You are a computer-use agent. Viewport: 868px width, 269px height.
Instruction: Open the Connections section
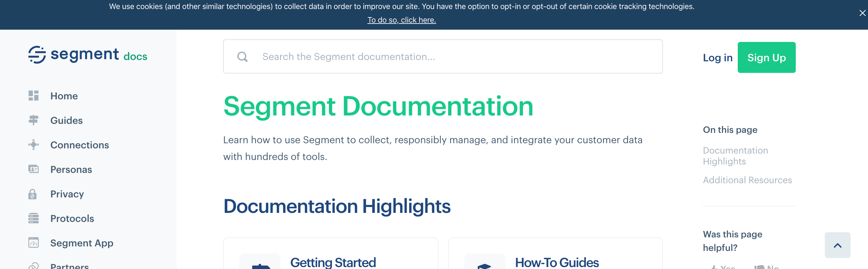click(80, 145)
